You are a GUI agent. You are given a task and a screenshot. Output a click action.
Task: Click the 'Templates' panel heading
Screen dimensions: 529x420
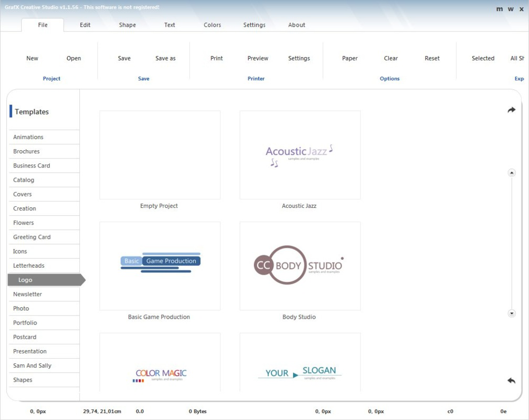31,112
